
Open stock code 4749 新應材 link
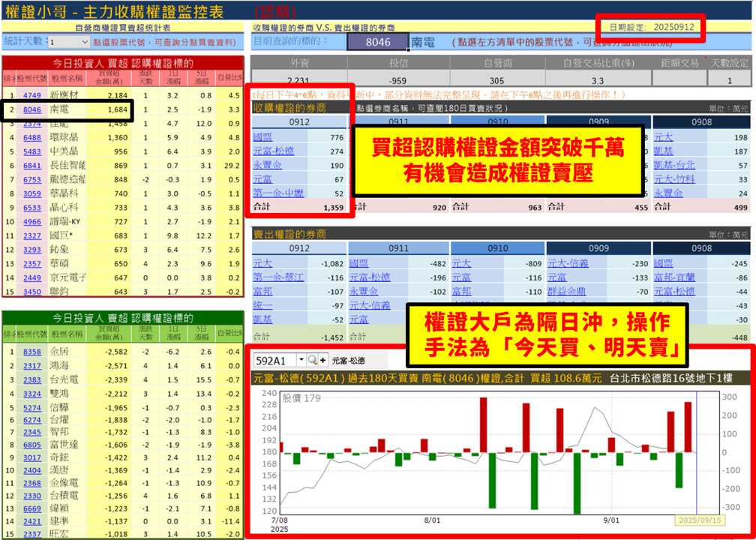point(31,95)
